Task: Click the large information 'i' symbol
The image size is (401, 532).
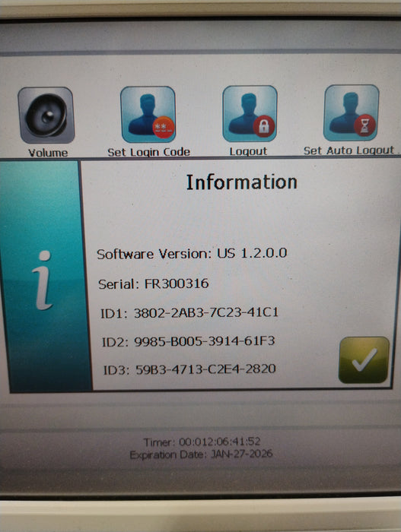Action: click(x=43, y=280)
